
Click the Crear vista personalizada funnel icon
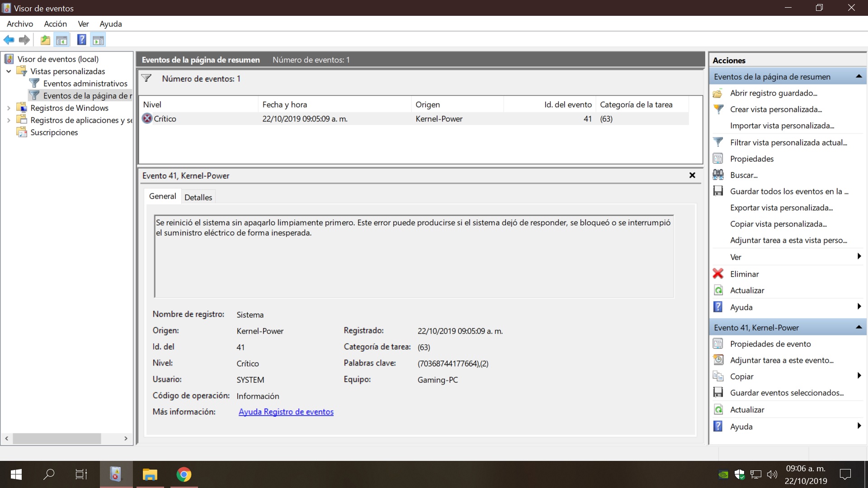pos(718,109)
